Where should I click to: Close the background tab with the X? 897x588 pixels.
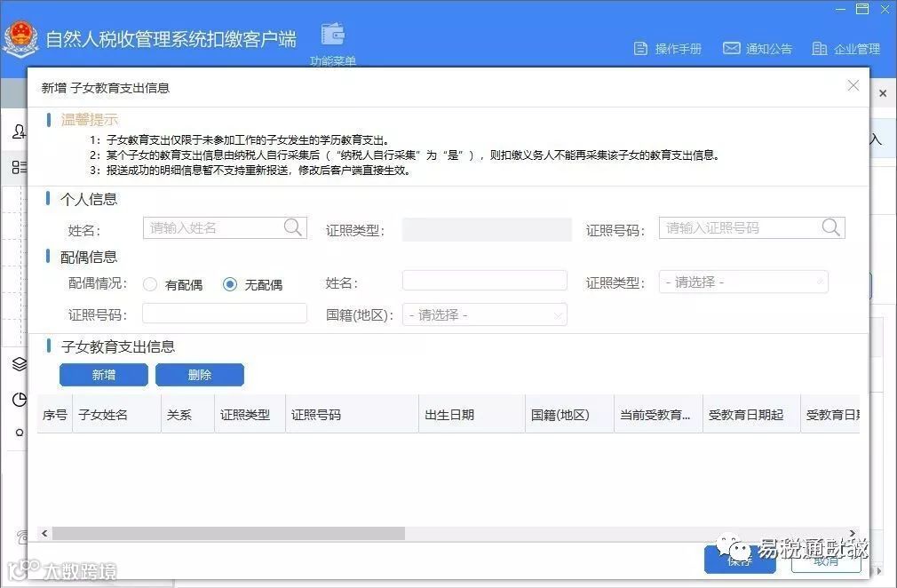pos(883,93)
